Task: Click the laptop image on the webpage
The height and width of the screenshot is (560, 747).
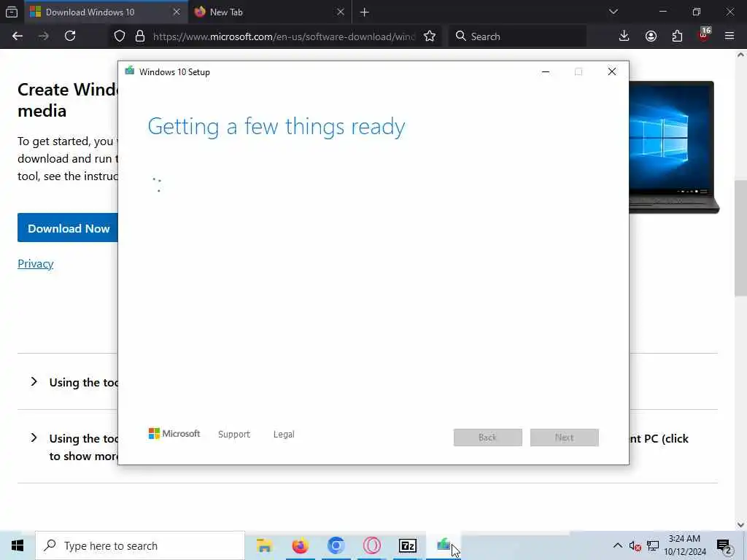Action: pyautogui.click(x=673, y=147)
